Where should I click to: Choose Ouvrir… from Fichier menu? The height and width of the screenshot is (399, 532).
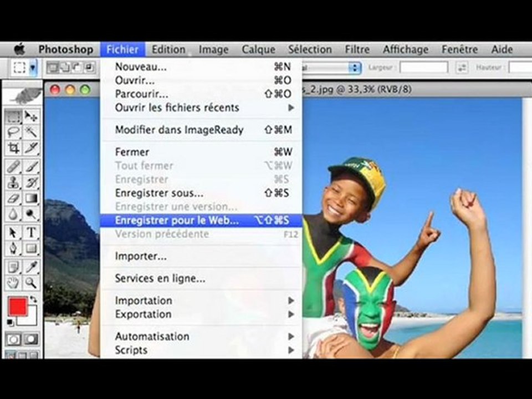click(x=201, y=80)
